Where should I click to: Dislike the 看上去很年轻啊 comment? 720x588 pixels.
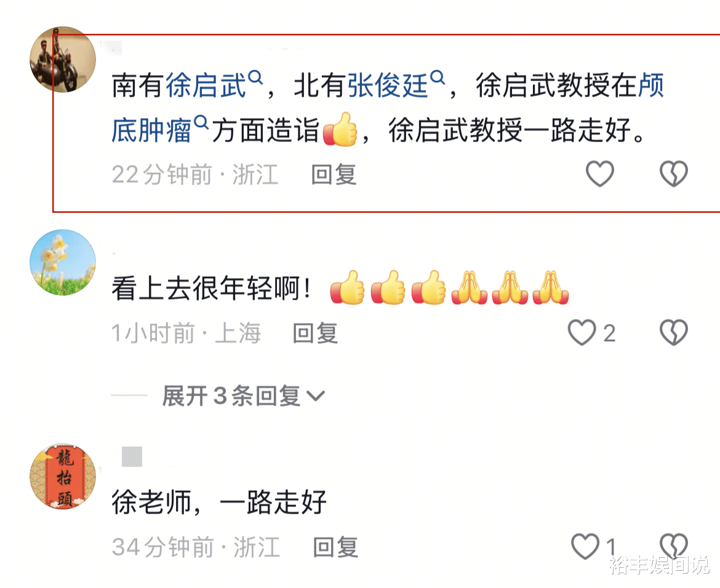point(674,332)
